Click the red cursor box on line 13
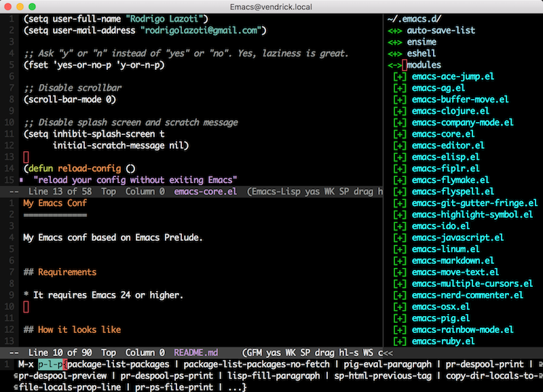 26,157
